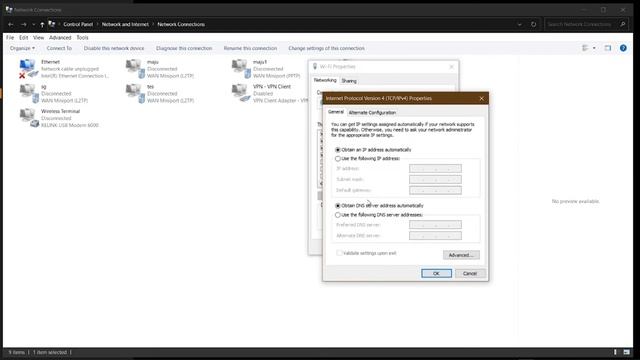Image resolution: width=640 pixels, height=360 pixels.
Task: Select the maju1 PPTP connection icon
Action: (x=241, y=69)
